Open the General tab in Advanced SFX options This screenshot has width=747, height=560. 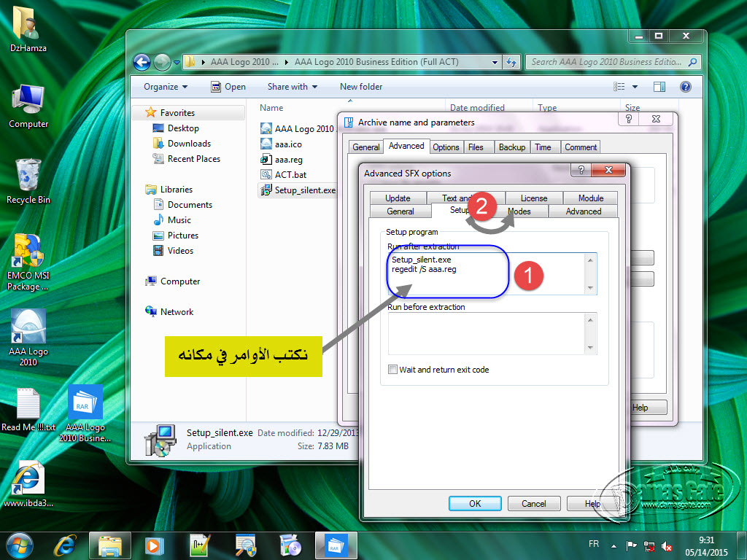coord(400,211)
